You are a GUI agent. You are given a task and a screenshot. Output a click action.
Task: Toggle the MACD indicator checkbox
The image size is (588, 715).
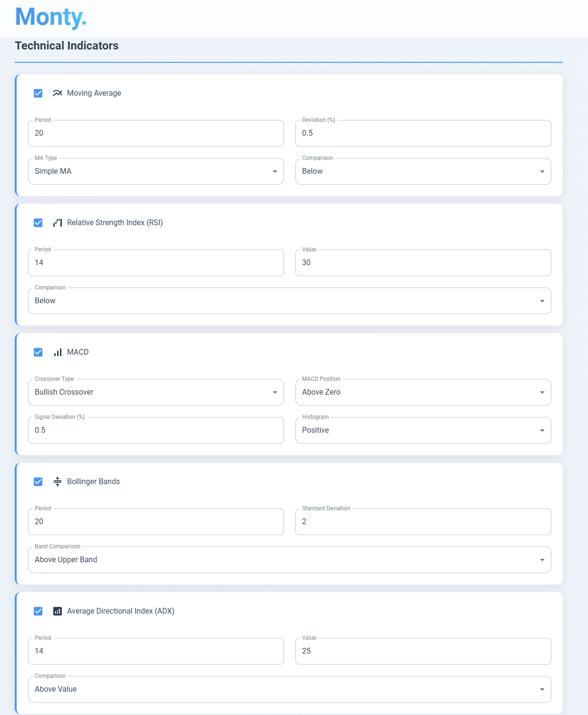(x=38, y=352)
